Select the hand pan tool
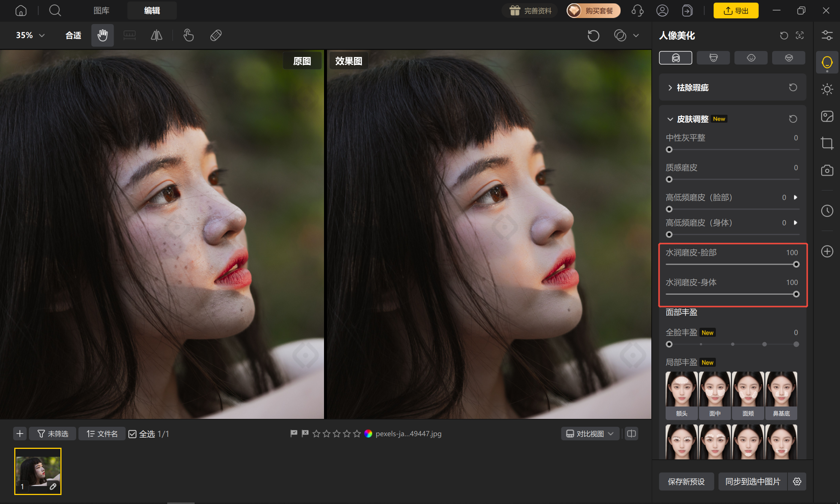The height and width of the screenshot is (504, 840). click(x=102, y=36)
